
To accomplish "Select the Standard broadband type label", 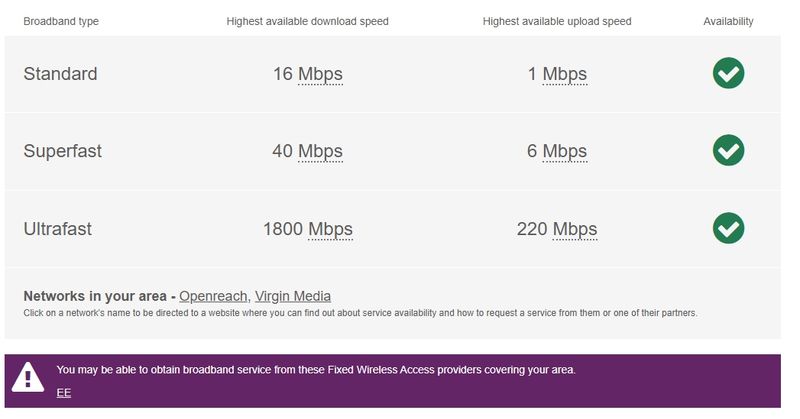I will pos(60,74).
